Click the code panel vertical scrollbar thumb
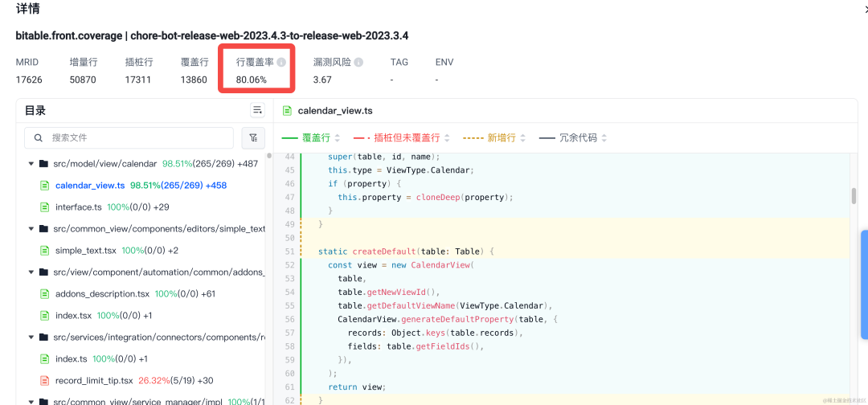Viewport: 868px width, 405px height. [854, 196]
